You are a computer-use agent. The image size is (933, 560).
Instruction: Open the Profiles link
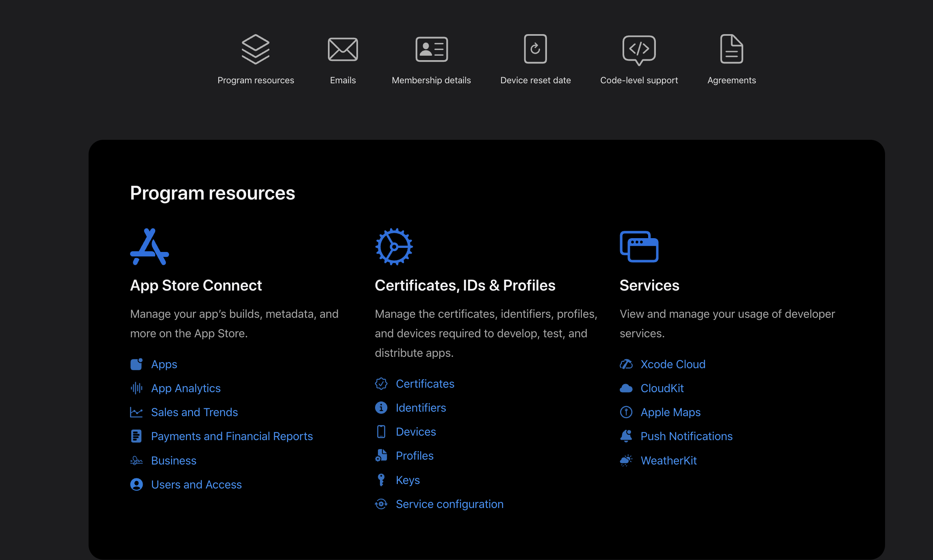pyautogui.click(x=414, y=456)
